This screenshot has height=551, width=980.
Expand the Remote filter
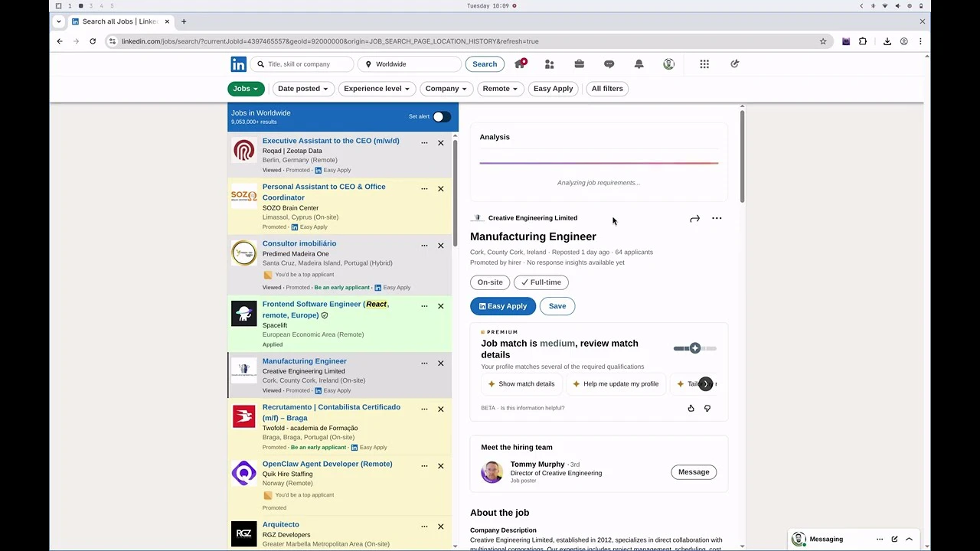coord(500,89)
